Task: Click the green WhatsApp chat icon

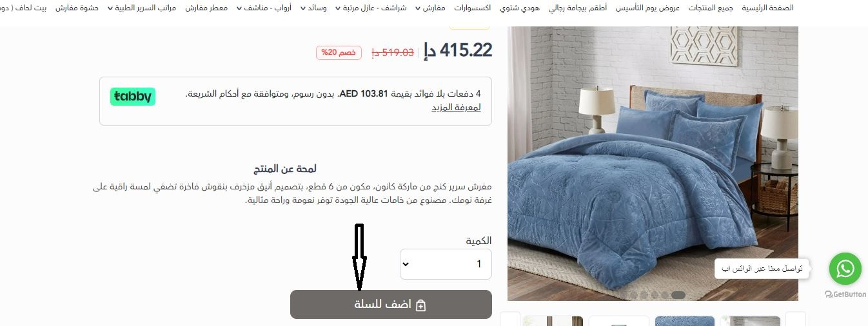Action: [845, 269]
